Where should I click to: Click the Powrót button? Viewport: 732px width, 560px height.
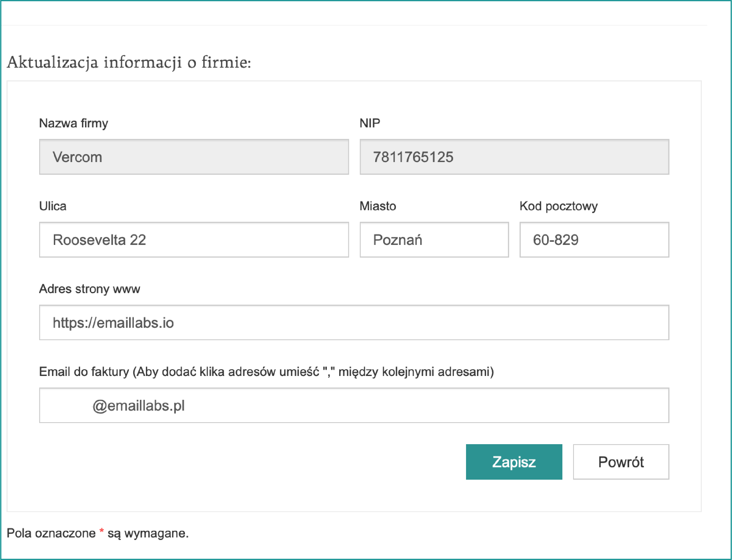click(x=621, y=462)
